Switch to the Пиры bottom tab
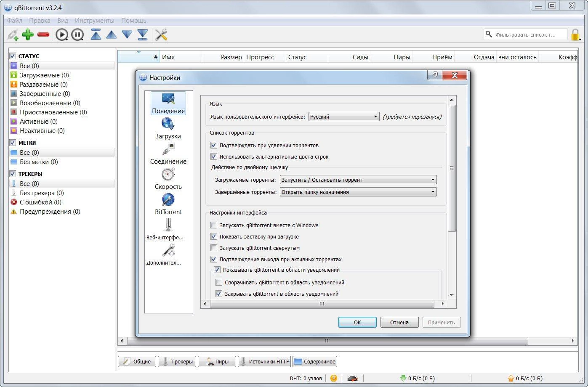The height and width of the screenshot is (387, 588). tap(217, 361)
